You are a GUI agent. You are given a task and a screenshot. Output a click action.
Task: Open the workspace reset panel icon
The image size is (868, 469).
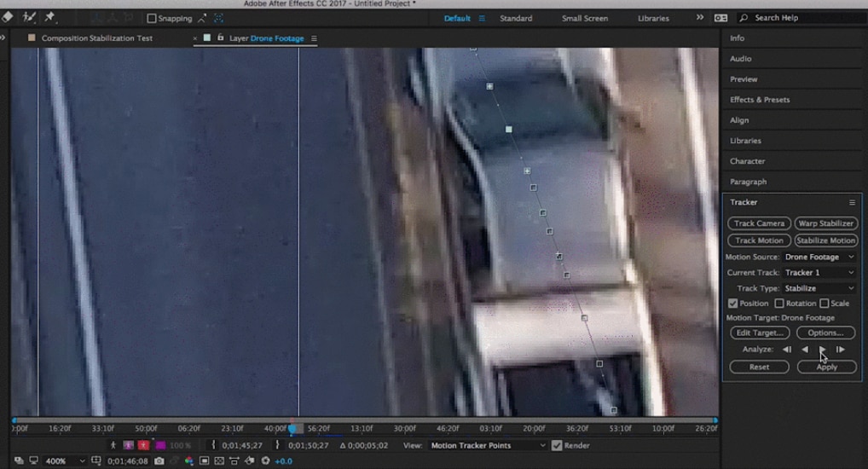click(720, 18)
